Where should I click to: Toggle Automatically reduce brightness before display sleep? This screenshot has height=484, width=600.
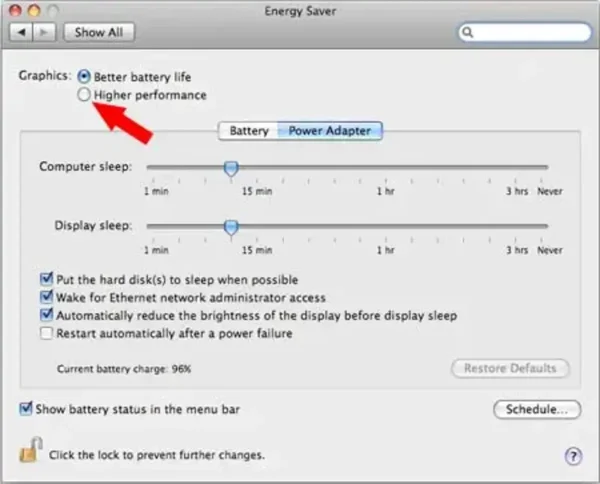(x=46, y=315)
